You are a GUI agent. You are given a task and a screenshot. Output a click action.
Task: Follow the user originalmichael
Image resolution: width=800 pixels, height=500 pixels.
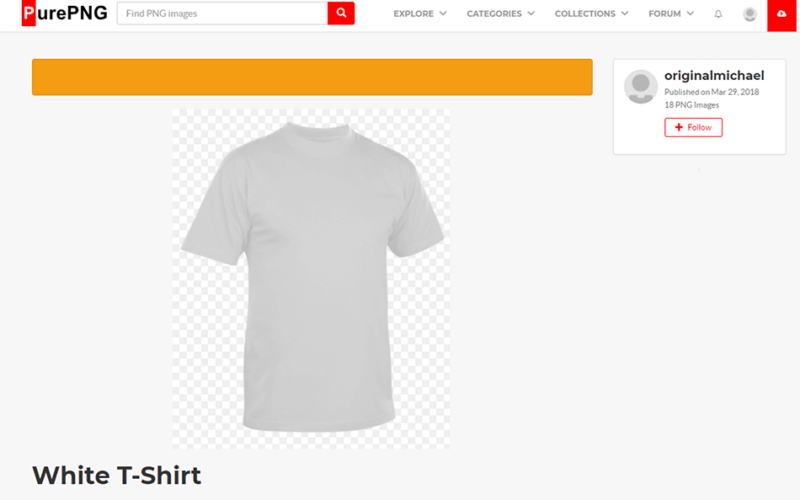693,127
